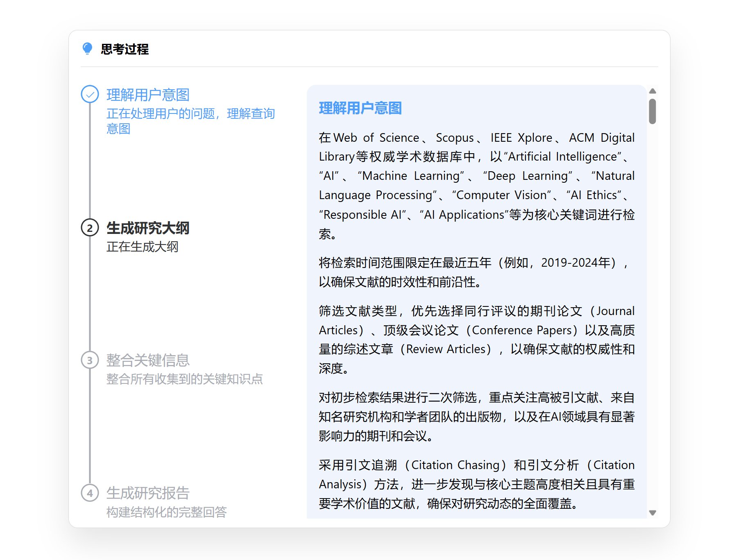Click the 正在处理用户的问题 step description

pos(190,121)
